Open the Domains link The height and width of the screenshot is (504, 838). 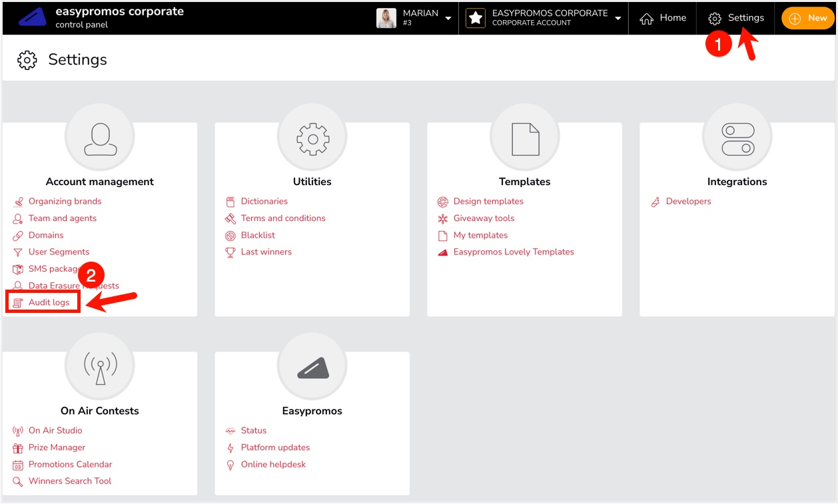(46, 235)
